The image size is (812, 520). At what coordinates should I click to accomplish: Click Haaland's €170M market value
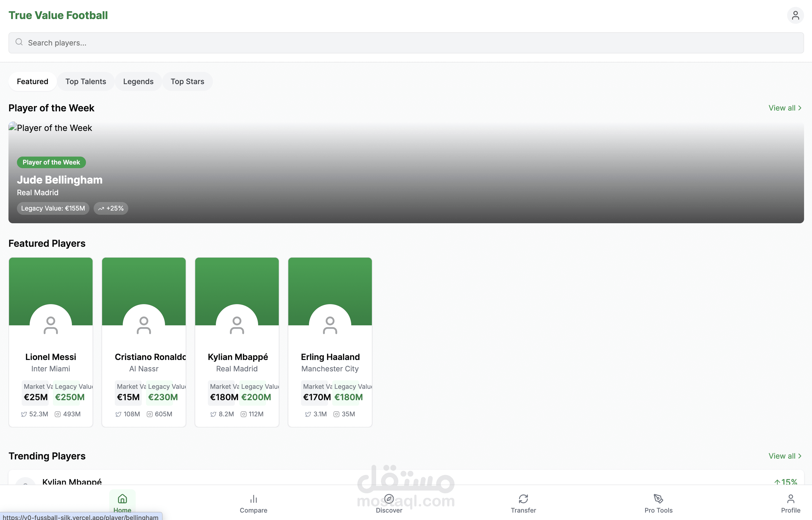point(317,397)
